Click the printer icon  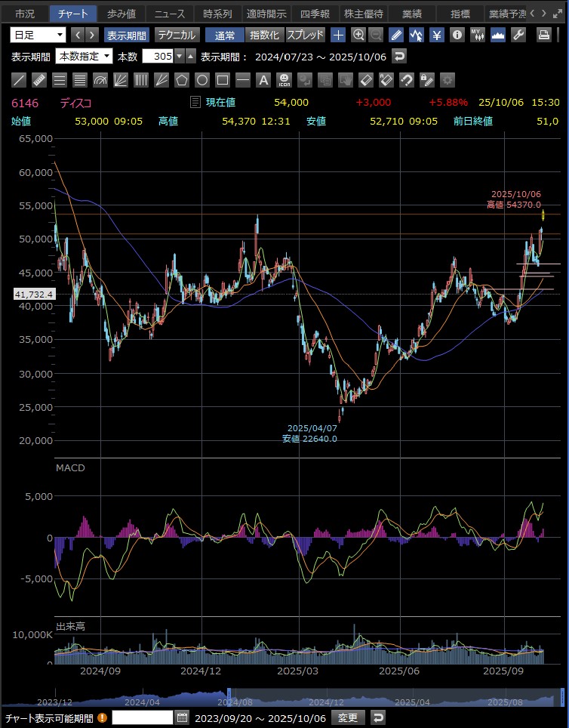coord(543,35)
